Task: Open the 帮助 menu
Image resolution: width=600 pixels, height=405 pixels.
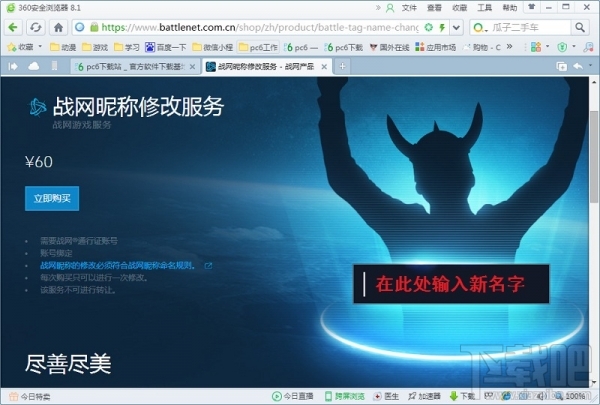Action: (510, 8)
